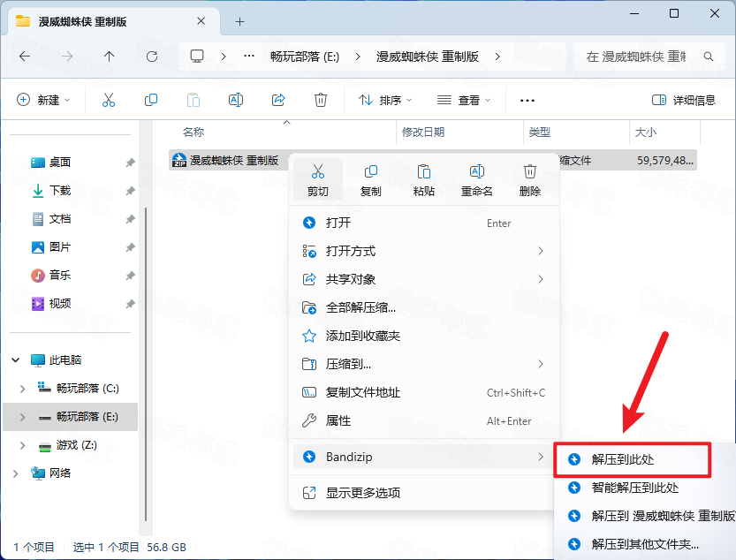Choose 删除 in the context menu
This screenshot has width=736, height=560.
coord(530,180)
